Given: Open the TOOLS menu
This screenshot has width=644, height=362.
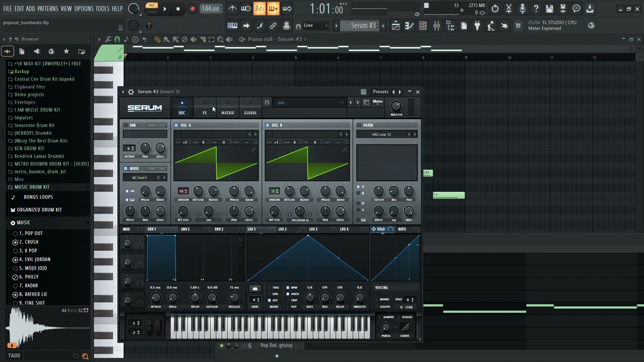Looking at the screenshot, I should coord(102,9).
